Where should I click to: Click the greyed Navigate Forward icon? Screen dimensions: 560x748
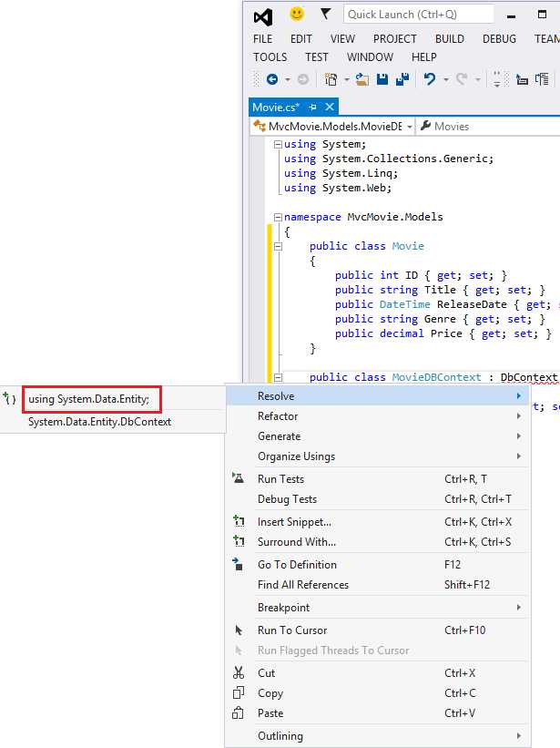pyautogui.click(x=303, y=79)
